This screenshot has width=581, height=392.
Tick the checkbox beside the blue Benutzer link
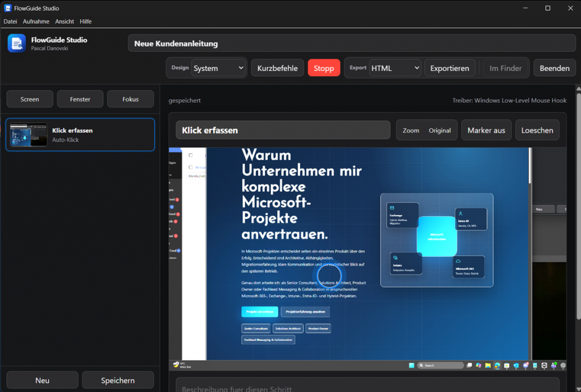coord(191,167)
